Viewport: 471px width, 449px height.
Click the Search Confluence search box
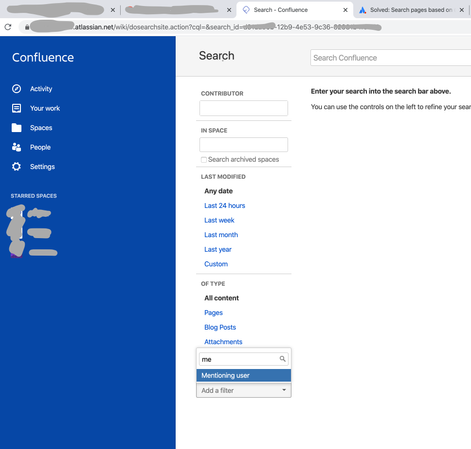click(390, 58)
